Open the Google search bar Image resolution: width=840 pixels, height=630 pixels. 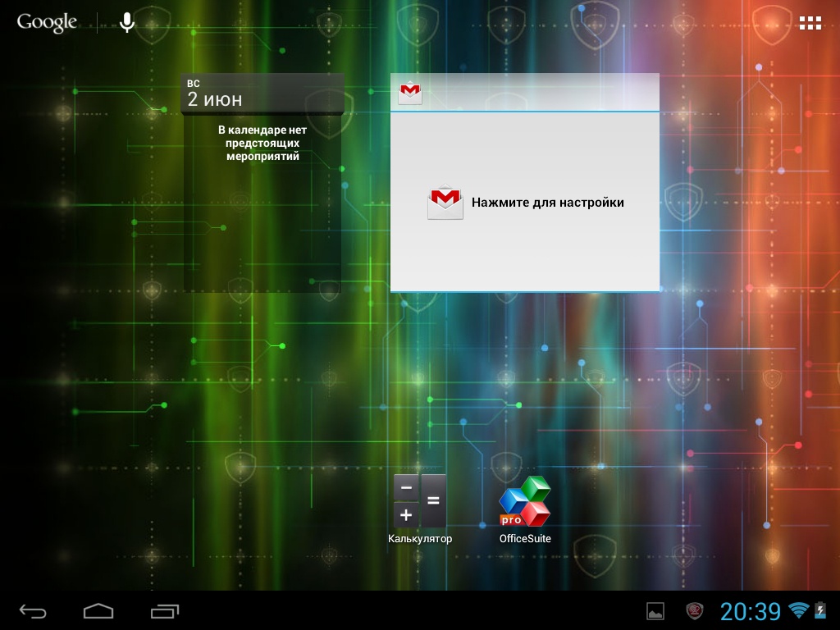(47, 23)
